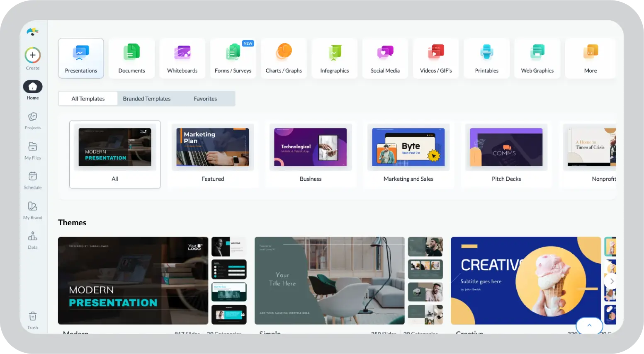This screenshot has height=354, width=644.
Task: Switch to the Branded Templates tab
Action: click(147, 99)
